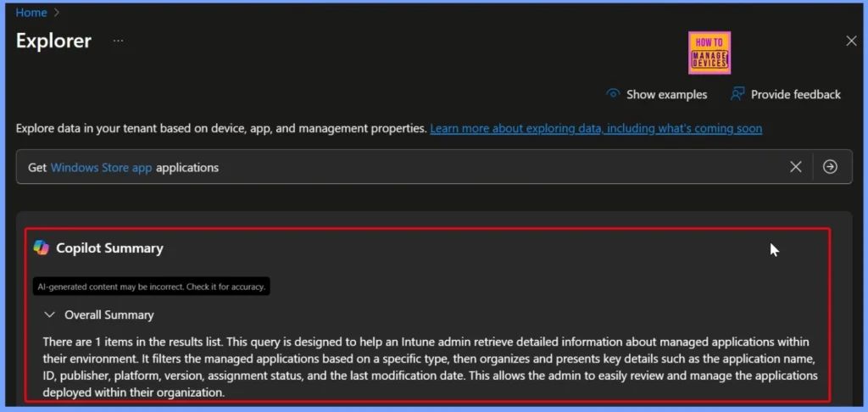The height and width of the screenshot is (412, 868).
Task: Collapse the Overall Summary chevron
Action: 50,315
